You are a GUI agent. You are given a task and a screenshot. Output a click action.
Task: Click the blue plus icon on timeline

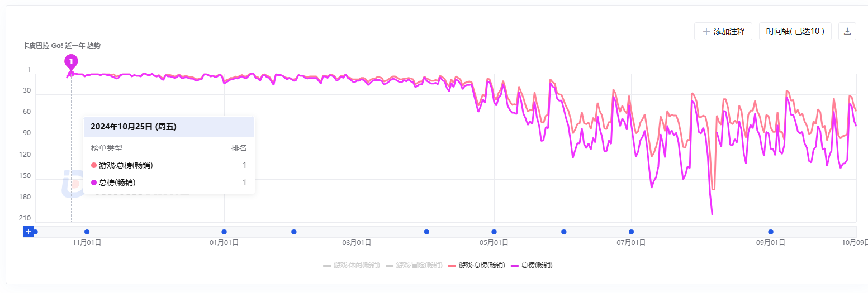coord(29,232)
